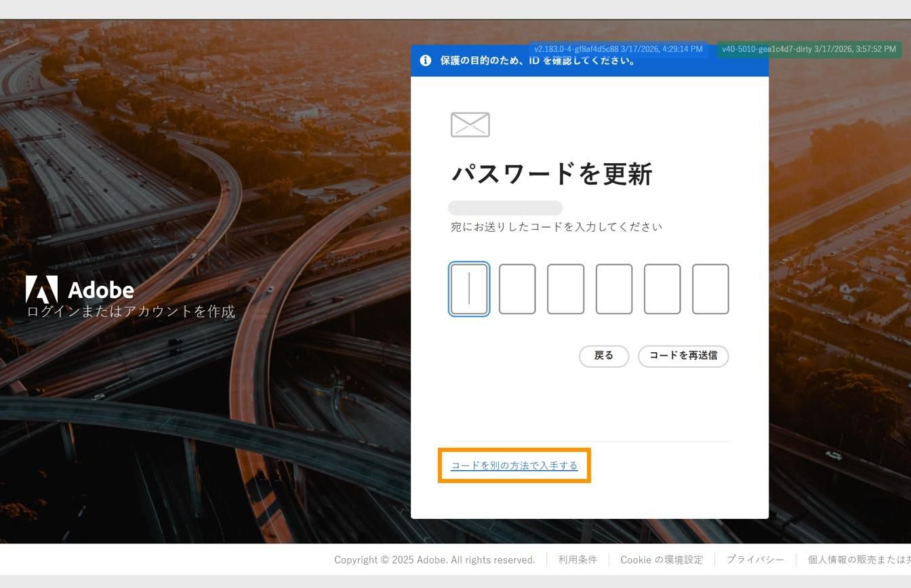Click the Adobe copyright text

(x=434, y=560)
